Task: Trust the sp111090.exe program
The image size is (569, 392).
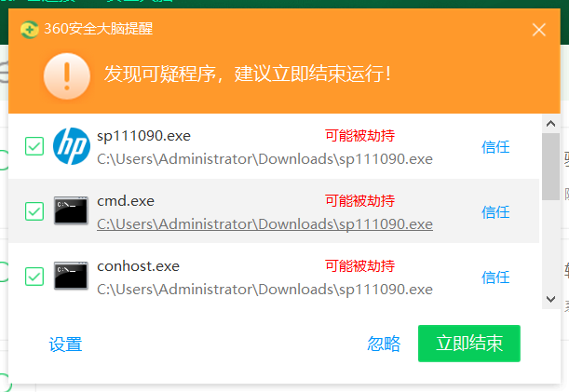Action: [495, 147]
